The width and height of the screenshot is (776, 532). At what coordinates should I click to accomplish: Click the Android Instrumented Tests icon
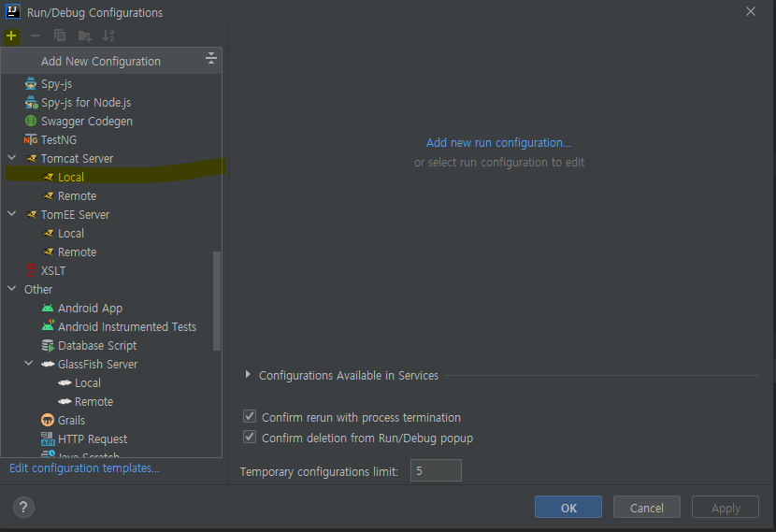(x=48, y=326)
